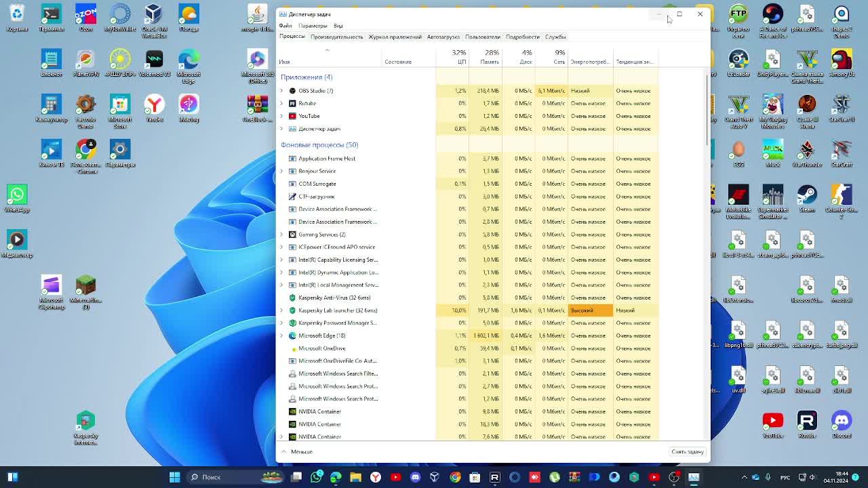This screenshot has width=868, height=488.
Task: Sort processes by the Сеть column
Action: point(552,57)
